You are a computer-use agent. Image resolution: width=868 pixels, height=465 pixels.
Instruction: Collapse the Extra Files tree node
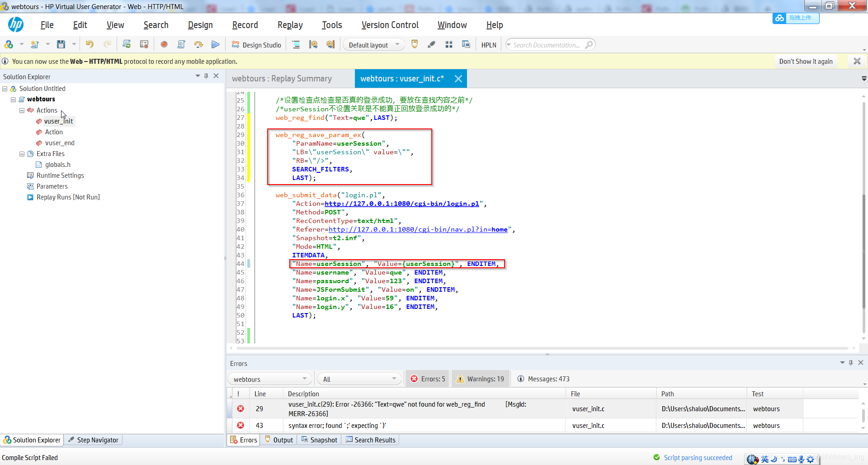coord(22,154)
